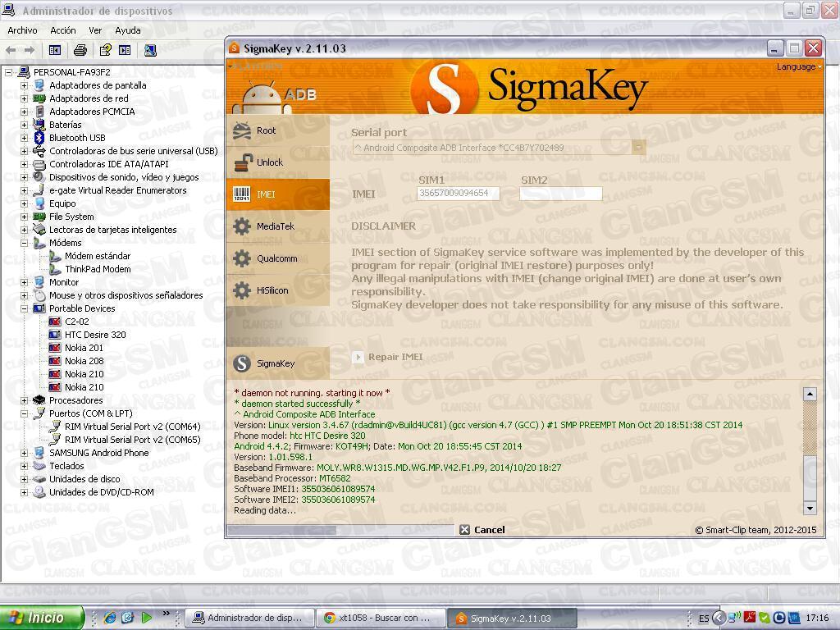Image resolution: width=840 pixels, height=630 pixels.
Task: Click log scrollbar up arrow
Action: click(810, 395)
